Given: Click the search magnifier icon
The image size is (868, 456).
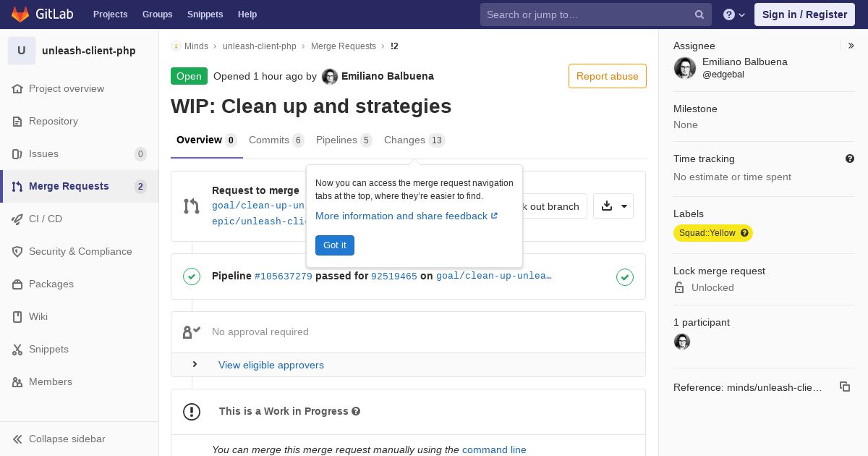Looking at the screenshot, I should click(x=699, y=14).
